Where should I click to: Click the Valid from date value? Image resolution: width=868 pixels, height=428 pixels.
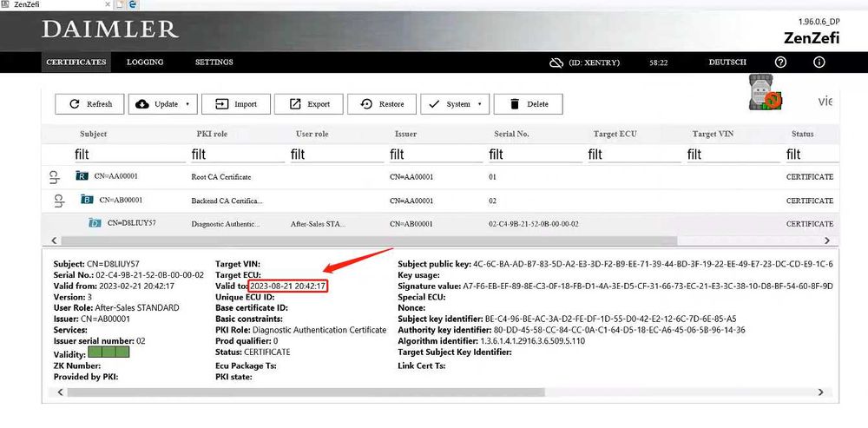click(x=136, y=286)
